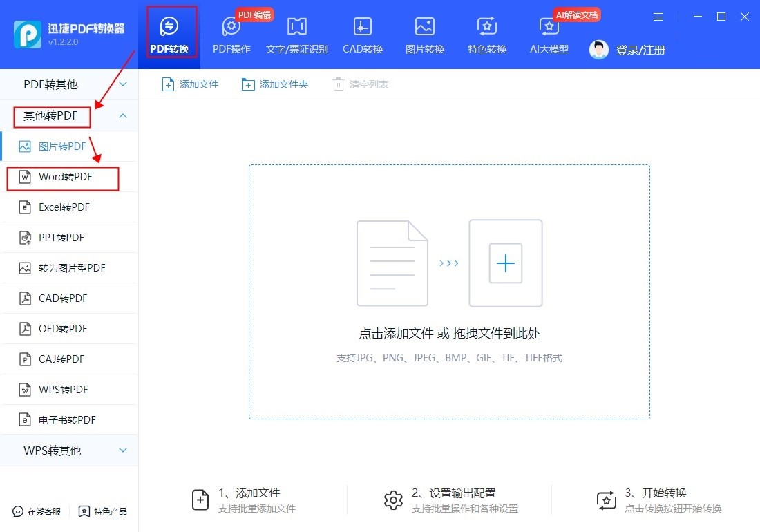The width and height of the screenshot is (760, 532).
Task: Expand the PDF转其他 section
Action: tap(122, 84)
